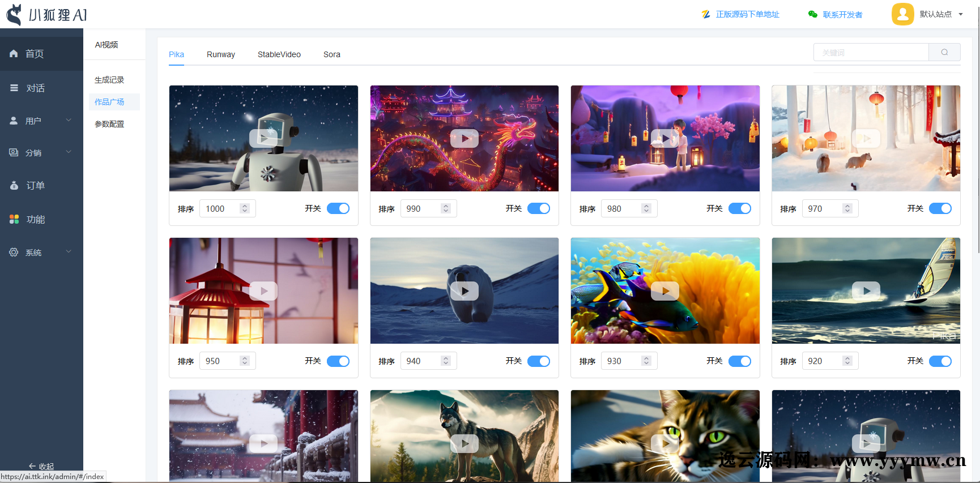Expand the 分销 sidebar menu chevron

coord(69,152)
